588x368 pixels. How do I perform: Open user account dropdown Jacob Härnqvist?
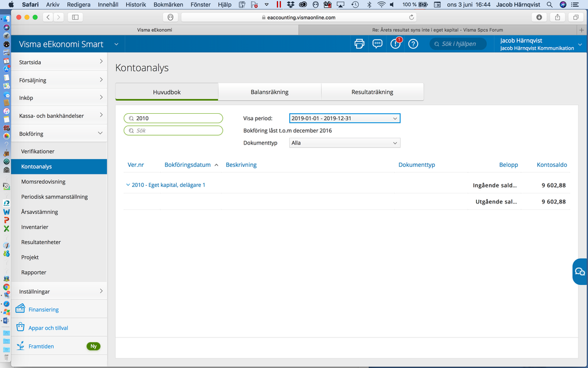[x=580, y=44]
